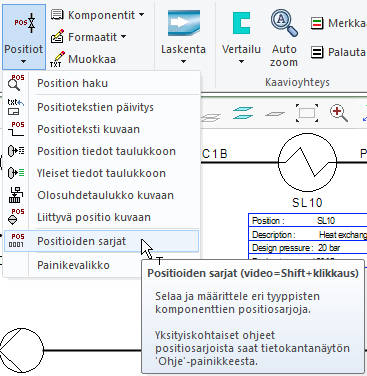Expand the Positiot dropdown arrow
This screenshot has width=367, height=376.
(23, 62)
